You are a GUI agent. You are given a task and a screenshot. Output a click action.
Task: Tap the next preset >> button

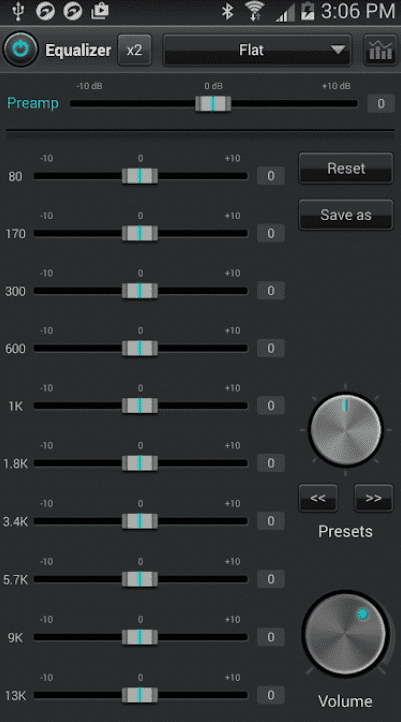373,498
